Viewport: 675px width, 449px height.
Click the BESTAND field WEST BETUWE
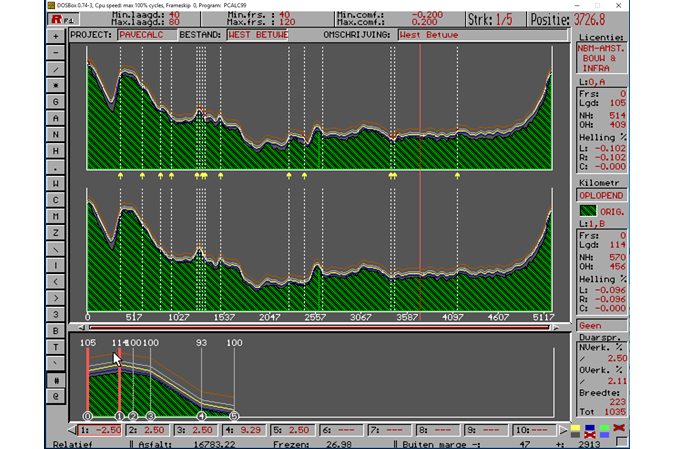[257, 35]
